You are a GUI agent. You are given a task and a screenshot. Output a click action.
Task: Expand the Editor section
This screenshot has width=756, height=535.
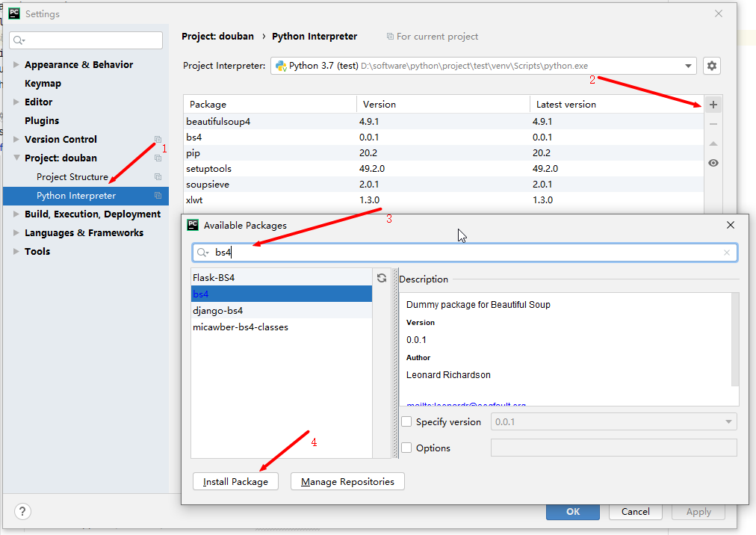16,102
